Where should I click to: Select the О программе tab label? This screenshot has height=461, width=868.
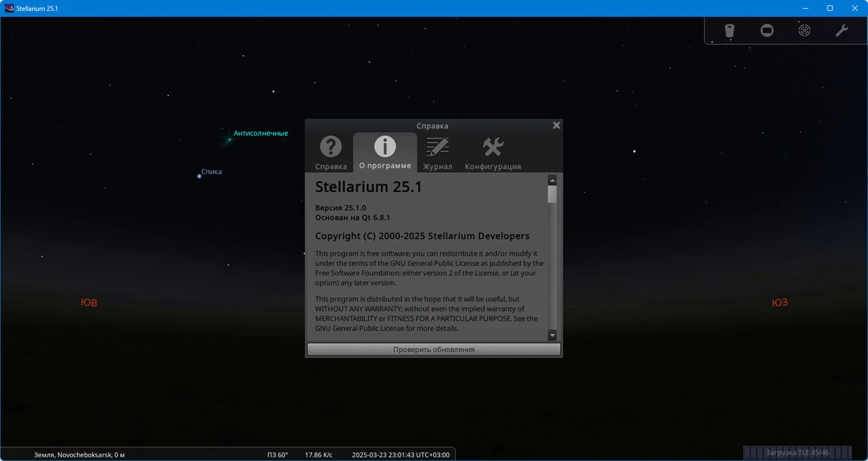(x=385, y=165)
